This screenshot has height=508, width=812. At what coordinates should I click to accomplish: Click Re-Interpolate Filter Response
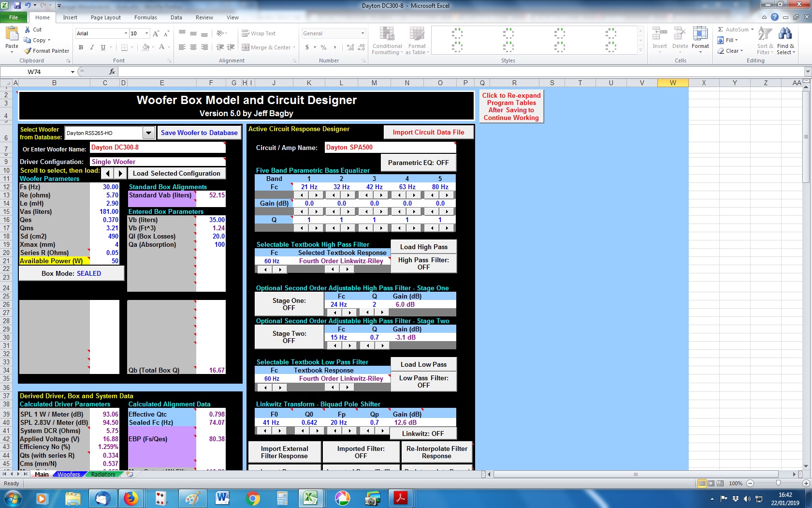[x=436, y=452]
